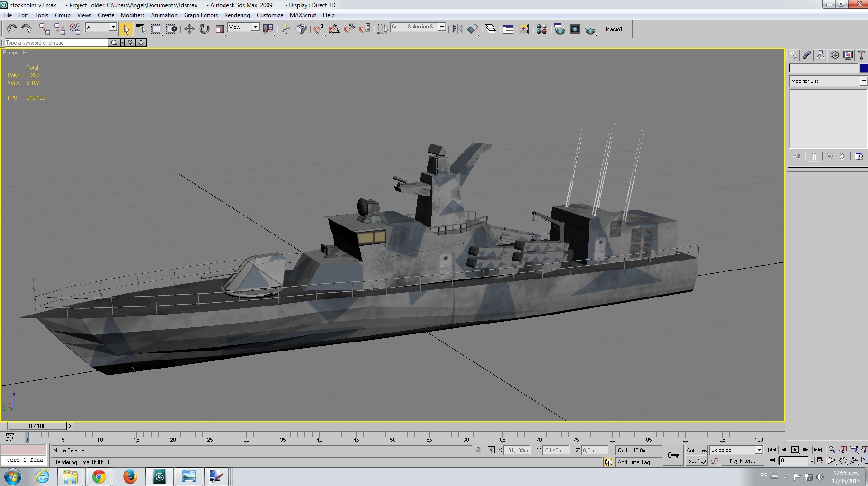The width and height of the screenshot is (868, 486).
Task: Select the Move tool in toolbar
Action: (189, 29)
